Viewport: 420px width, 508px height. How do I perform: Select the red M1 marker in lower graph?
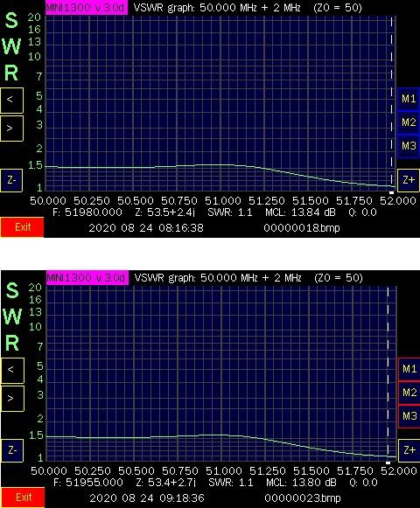409,369
